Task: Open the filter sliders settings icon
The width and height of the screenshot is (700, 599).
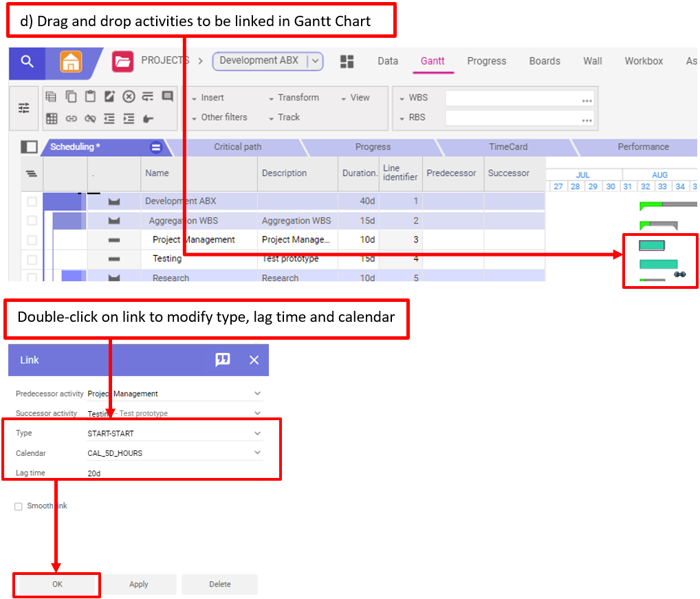Action: pos(24,108)
